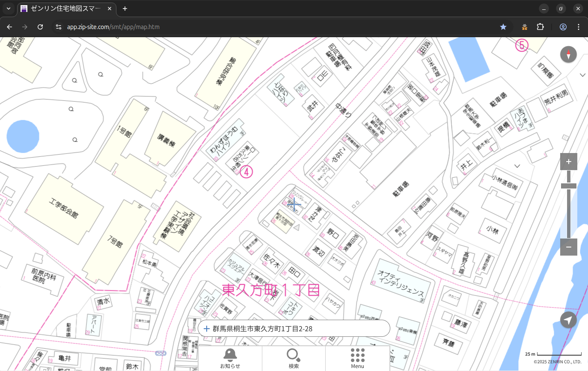This screenshot has height=371, width=588.
Task: Click the chevron marker near 井上 building
Action: coord(517,166)
